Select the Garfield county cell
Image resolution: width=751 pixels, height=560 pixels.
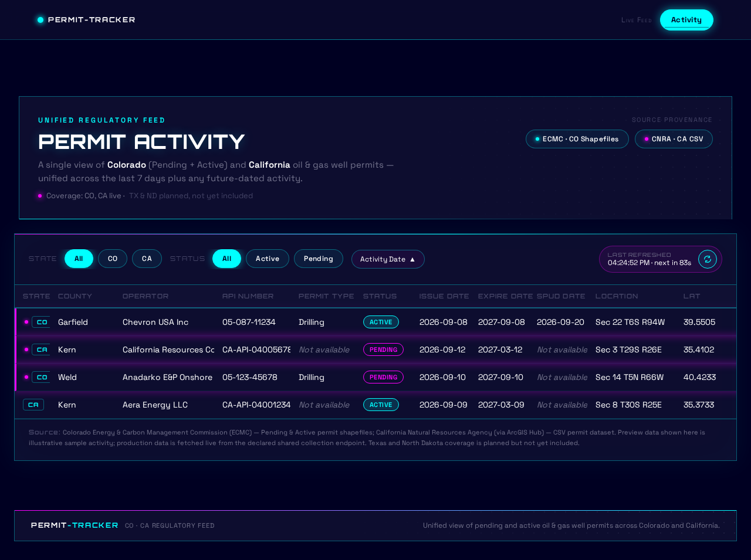[x=73, y=322]
